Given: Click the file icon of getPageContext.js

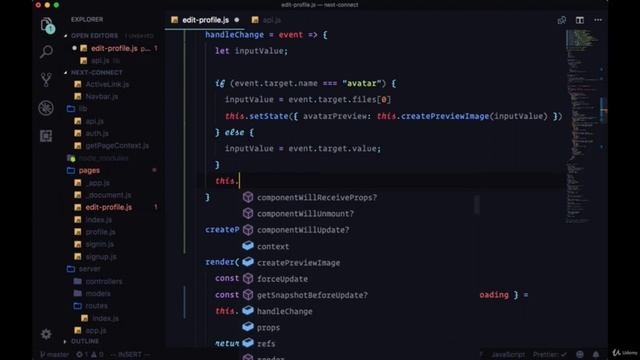Looking at the screenshot, I should [x=78, y=146].
